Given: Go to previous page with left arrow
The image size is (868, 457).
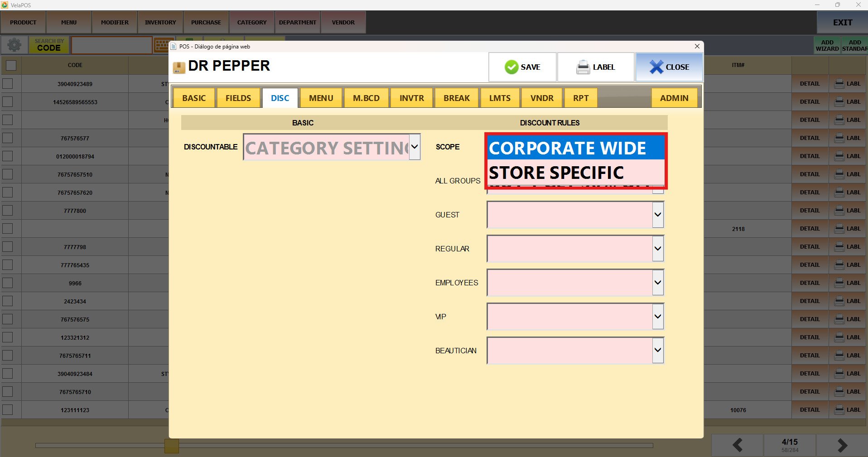Looking at the screenshot, I should (737, 445).
